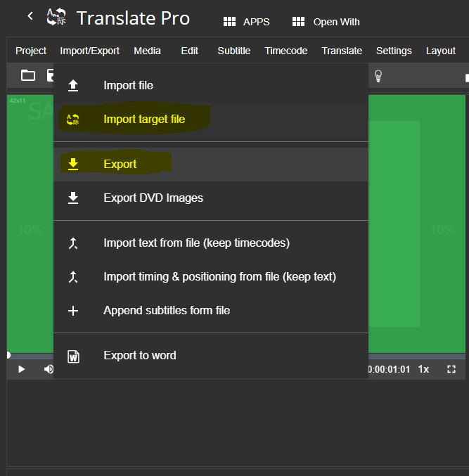Screen dimensions: 469x476
Task: Click the Word document icon beside Export to word
Action: (73, 356)
